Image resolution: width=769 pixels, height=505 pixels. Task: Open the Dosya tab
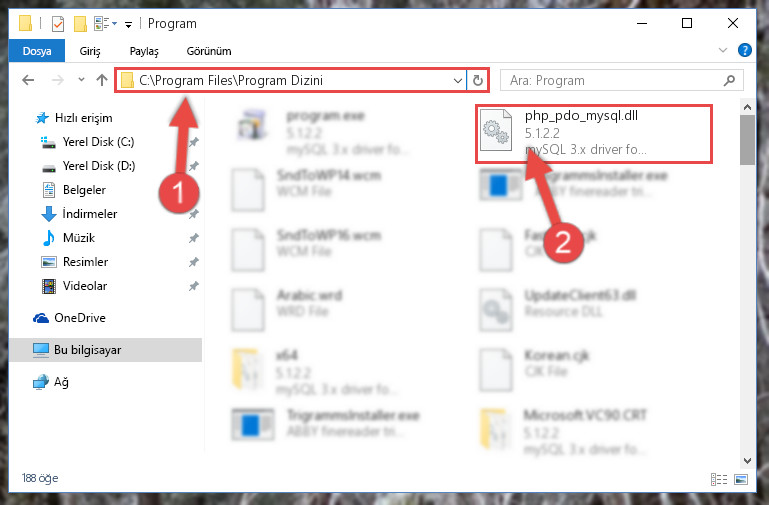(37, 51)
